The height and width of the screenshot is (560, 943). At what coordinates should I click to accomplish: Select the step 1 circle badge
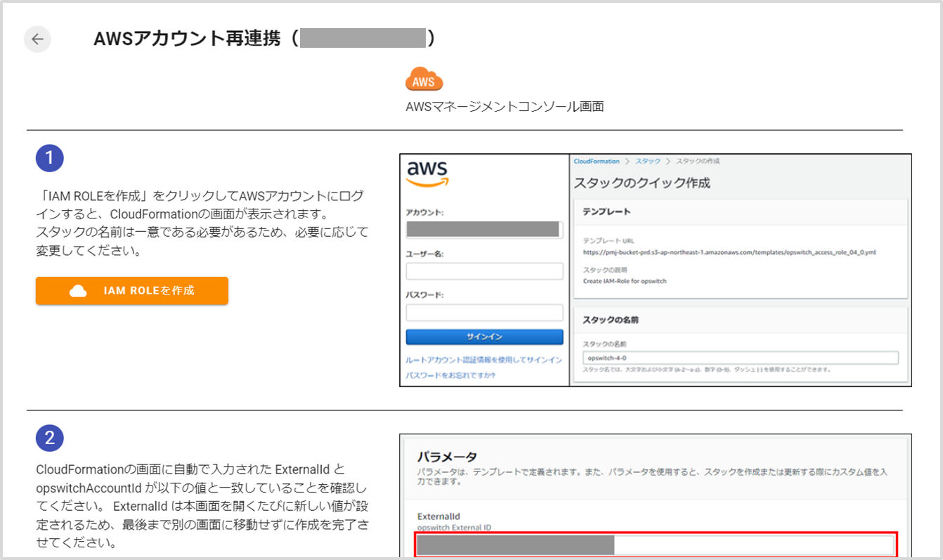point(49,157)
